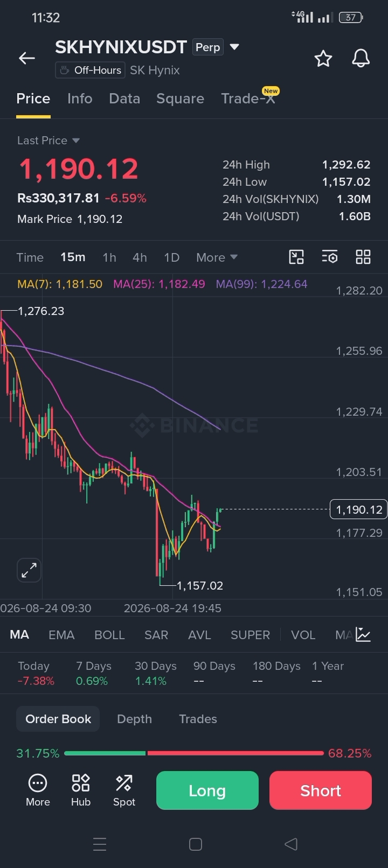The width and height of the screenshot is (388, 868).
Task: Open the More menu at bottom
Action: tap(38, 790)
